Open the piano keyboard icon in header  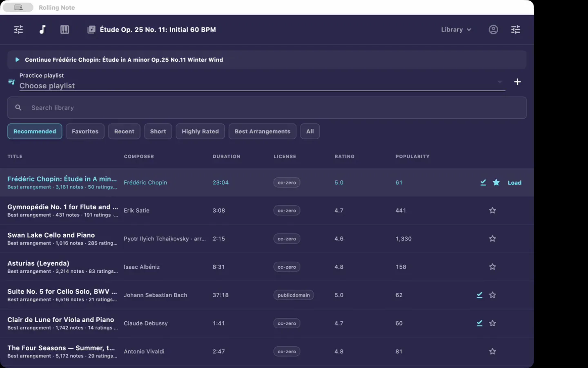coord(65,29)
